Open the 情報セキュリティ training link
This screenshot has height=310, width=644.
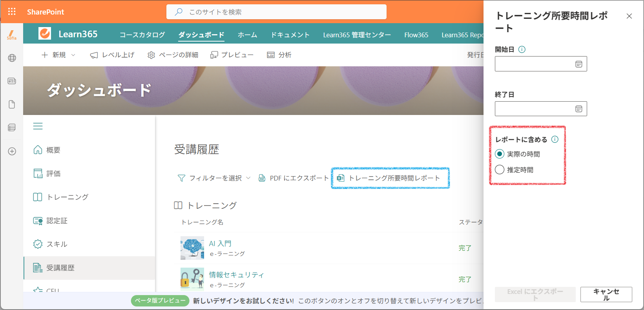click(236, 275)
